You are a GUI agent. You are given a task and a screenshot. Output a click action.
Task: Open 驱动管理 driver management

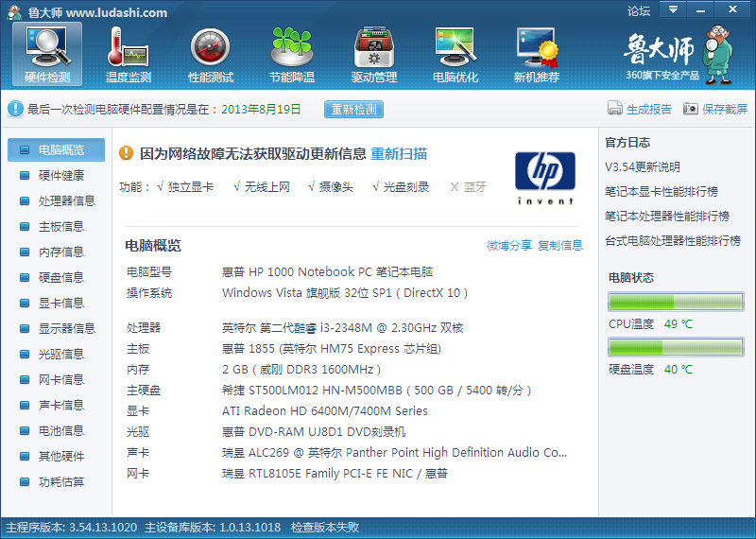pos(373,55)
